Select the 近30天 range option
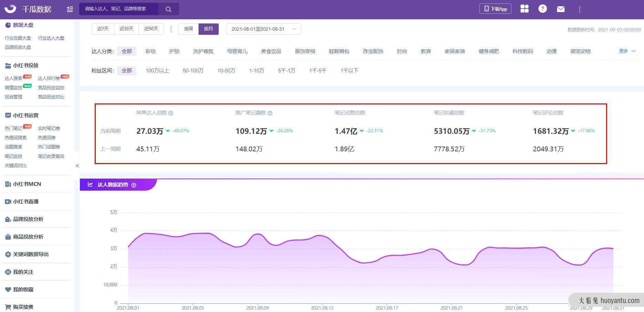The image size is (644, 312). 126,29
